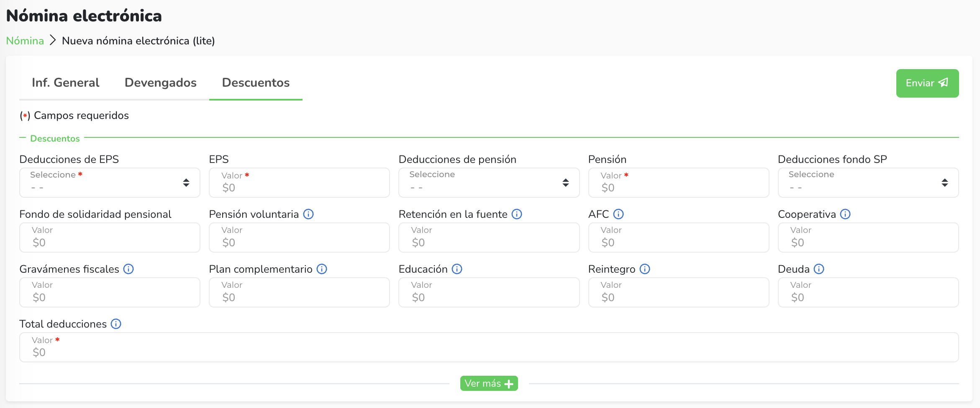Screen dimensions: 980x408
Task: Click the Deuda info icon
Action: (819, 269)
